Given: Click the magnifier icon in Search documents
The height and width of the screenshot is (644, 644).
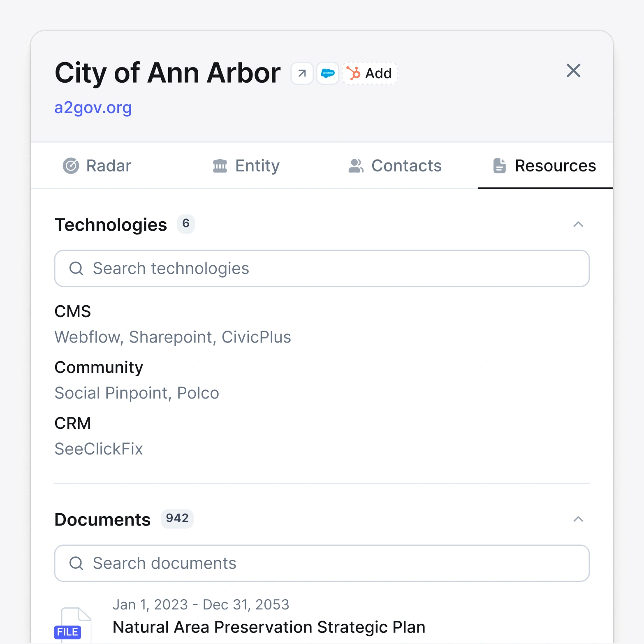Looking at the screenshot, I should coord(76,563).
